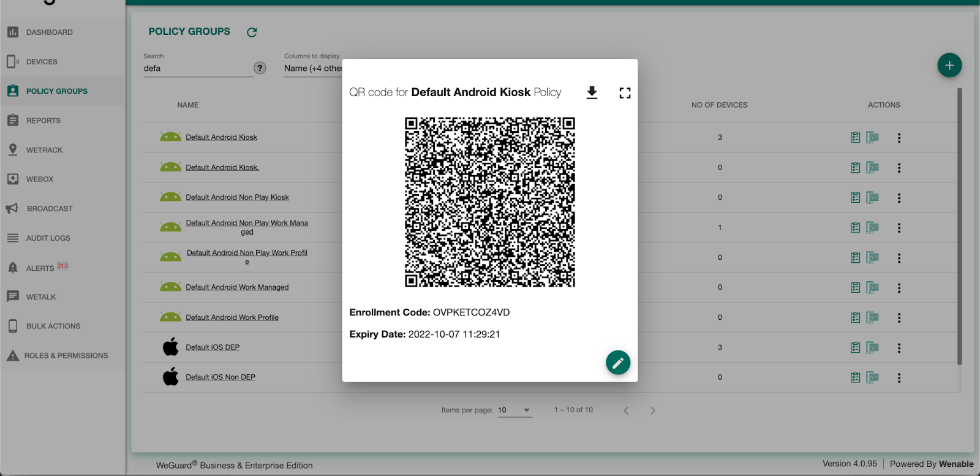Open clipboard icon for Default Android Non Play Work Managed
Viewport: 980px width, 476px height.
(x=856, y=228)
